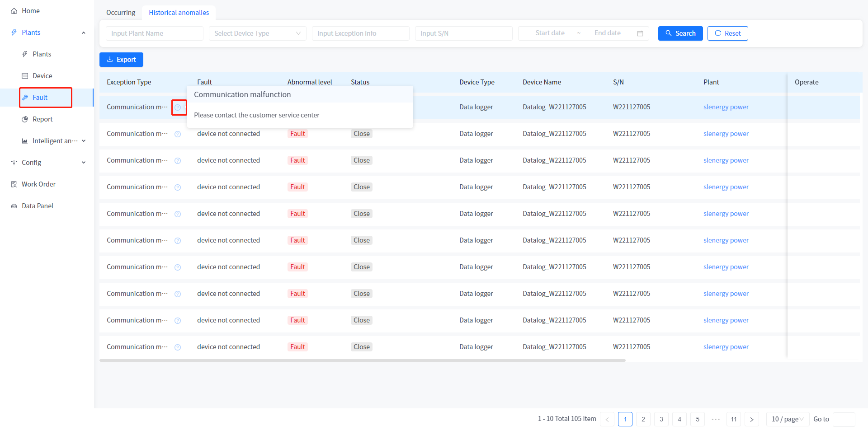Open the Select Device Type dropdown

coord(258,33)
